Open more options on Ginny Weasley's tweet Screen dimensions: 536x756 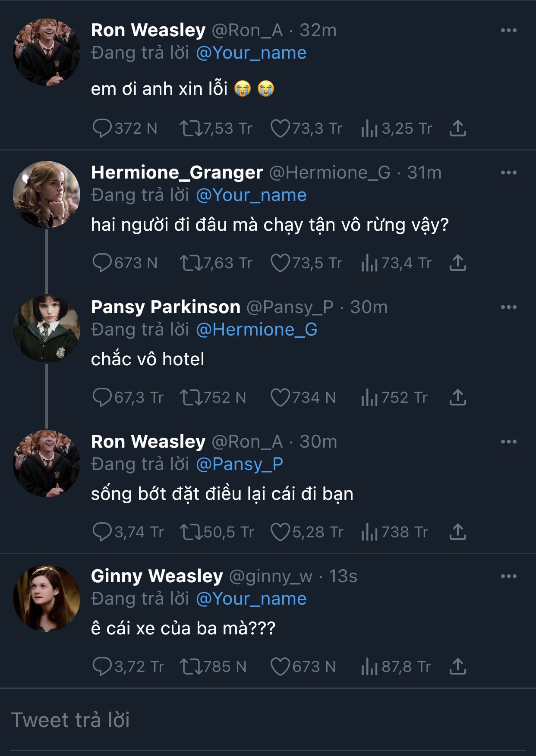(x=508, y=576)
